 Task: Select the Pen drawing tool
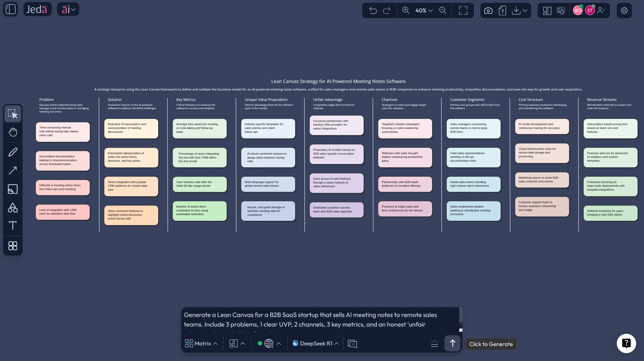click(12, 151)
